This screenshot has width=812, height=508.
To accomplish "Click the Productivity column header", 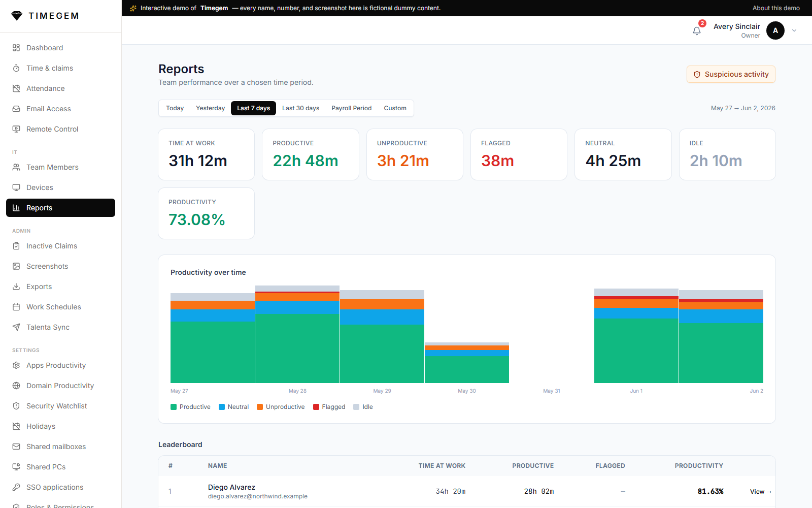I will [699, 466].
